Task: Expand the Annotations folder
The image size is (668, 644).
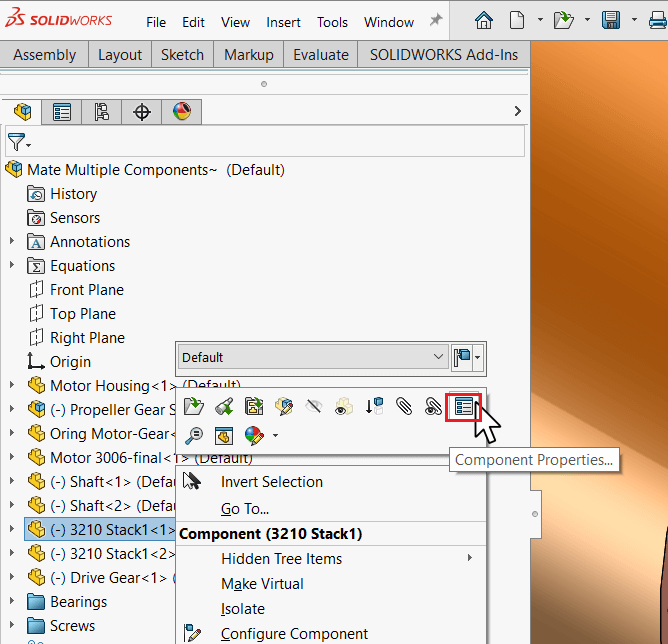Action: (x=12, y=241)
